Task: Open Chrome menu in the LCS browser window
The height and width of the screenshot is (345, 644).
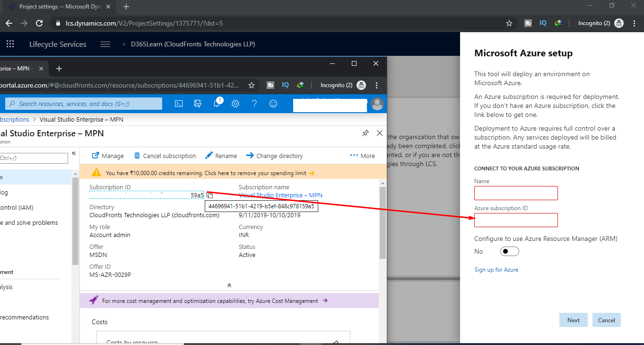Action: 634,23
